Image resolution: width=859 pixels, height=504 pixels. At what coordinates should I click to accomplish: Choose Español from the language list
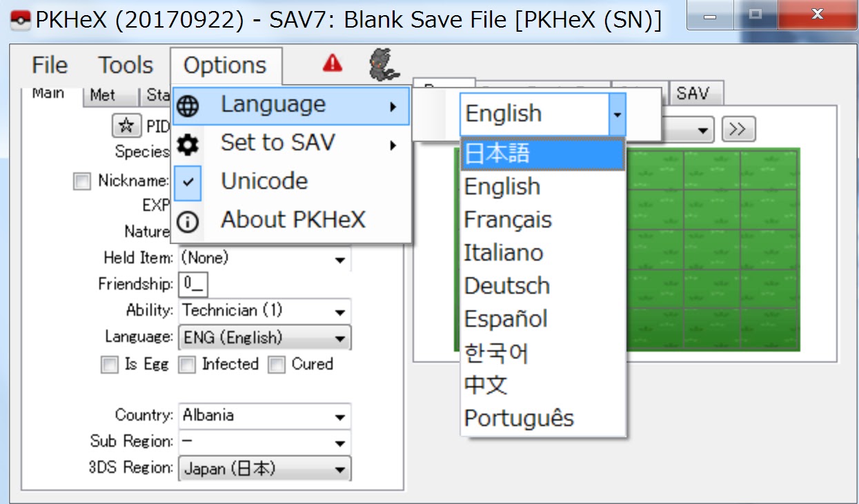pos(543,319)
